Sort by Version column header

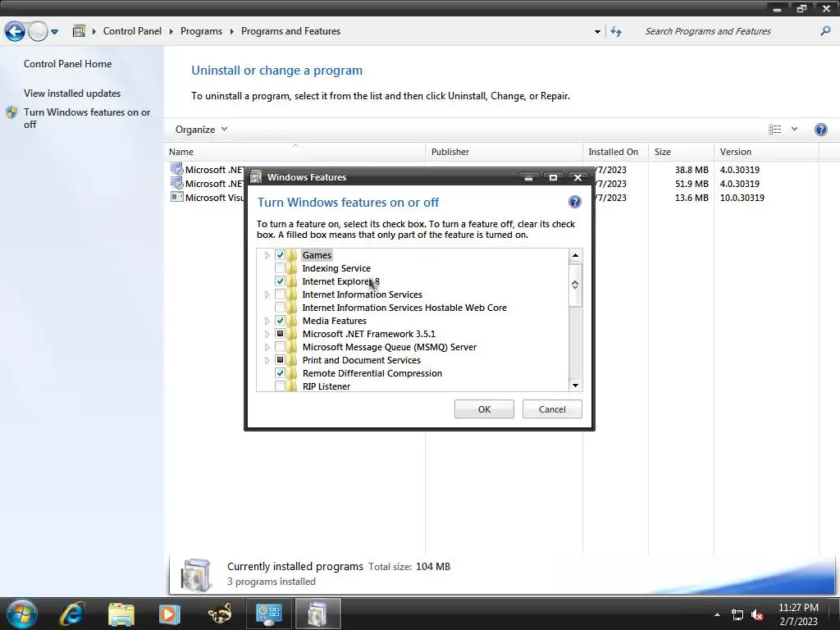pos(767,152)
